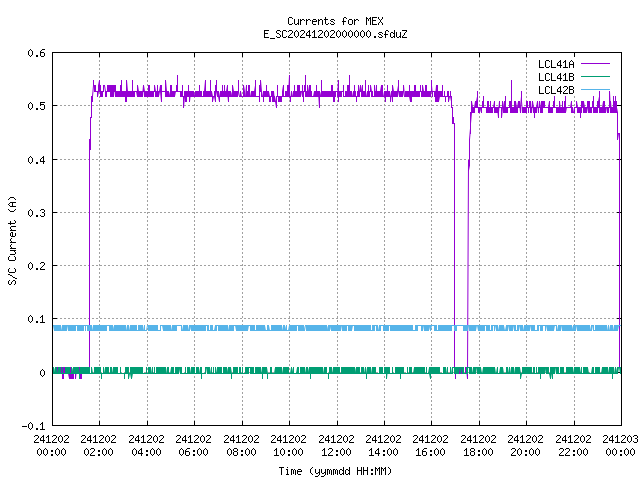Viewport: 640px width, 480px height.
Task: Select the filename E_SC20241202000000.sfduZ subtitle
Action: click(x=335, y=34)
